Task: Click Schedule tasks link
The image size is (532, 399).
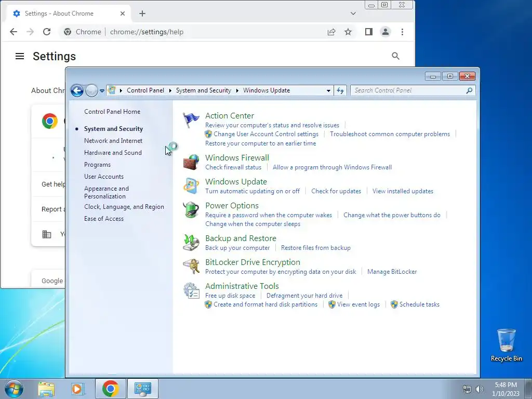Action: 419,304
